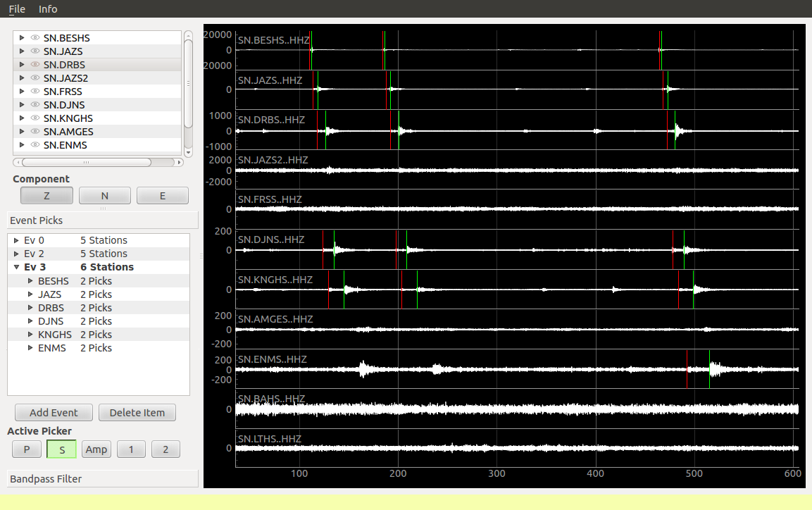This screenshot has width=812, height=510.
Task: Open the File menu
Action: [17, 8]
